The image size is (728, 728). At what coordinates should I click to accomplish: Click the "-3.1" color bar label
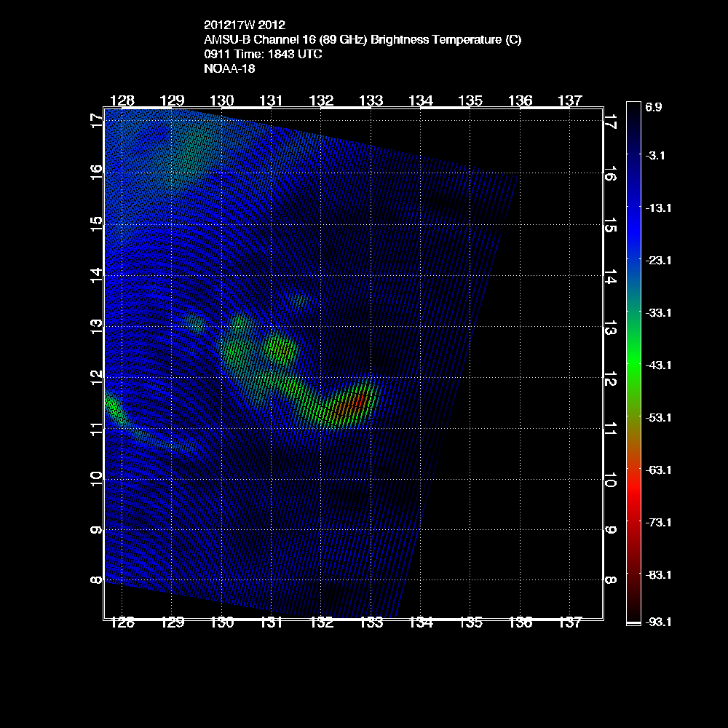pyautogui.click(x=655, y=156)
